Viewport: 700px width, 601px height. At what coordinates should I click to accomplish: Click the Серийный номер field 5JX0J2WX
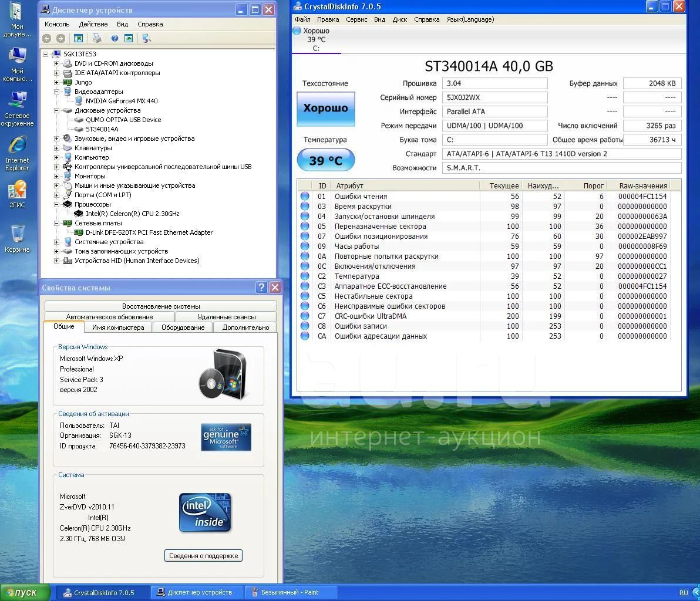point(494,97)
